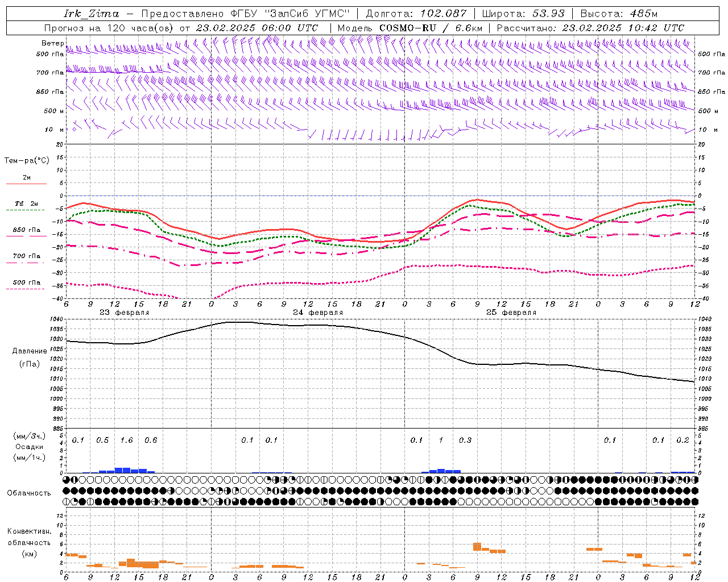Click the 24 февраля date label
This screenshot has height=582, width=728.
318,313
